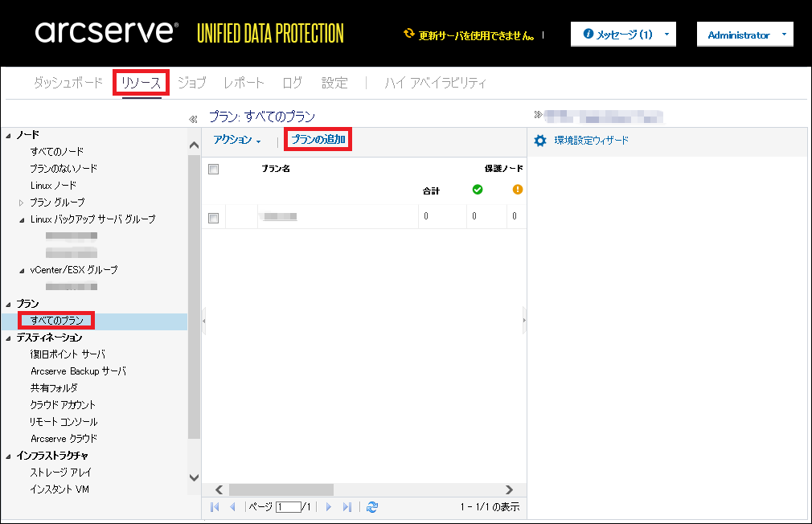The height and width of the screenshot is (524, 812).
Task: Click the page number input field
Action: [288, 507]
